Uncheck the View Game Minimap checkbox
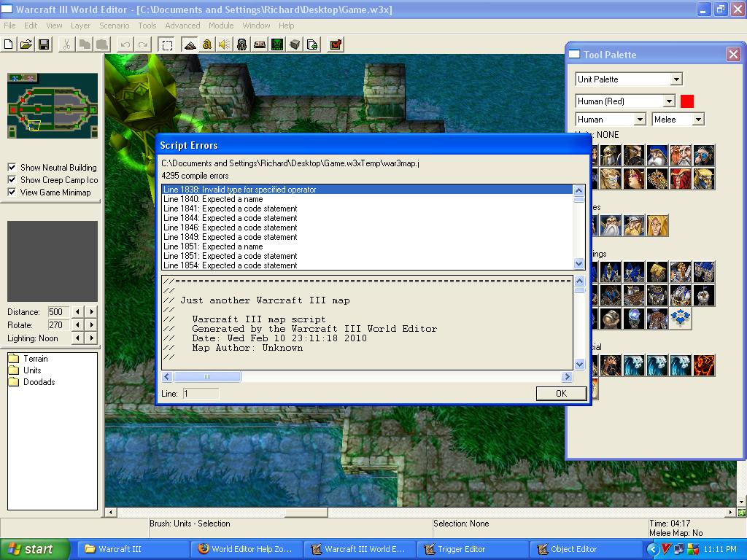747x560 pixels. point(12,192)
